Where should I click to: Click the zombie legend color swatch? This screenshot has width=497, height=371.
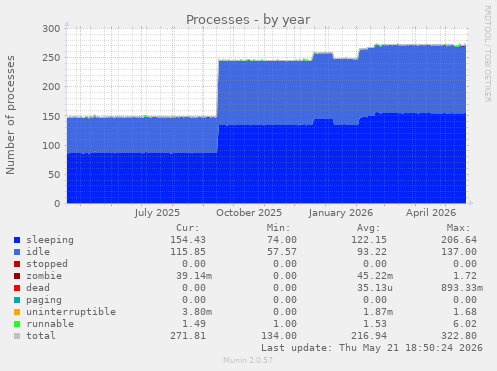[17, 276]
